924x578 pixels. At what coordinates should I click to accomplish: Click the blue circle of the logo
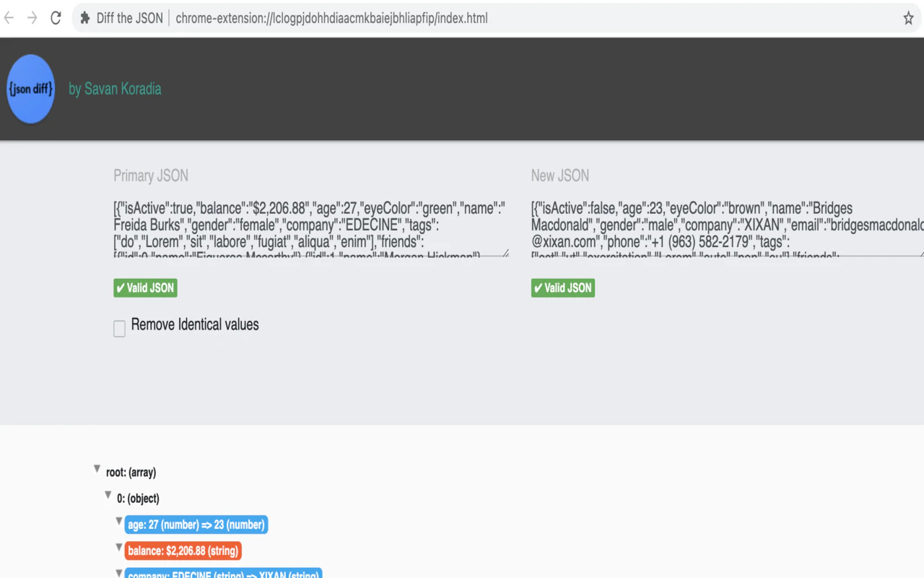click(x=30, y=88)
